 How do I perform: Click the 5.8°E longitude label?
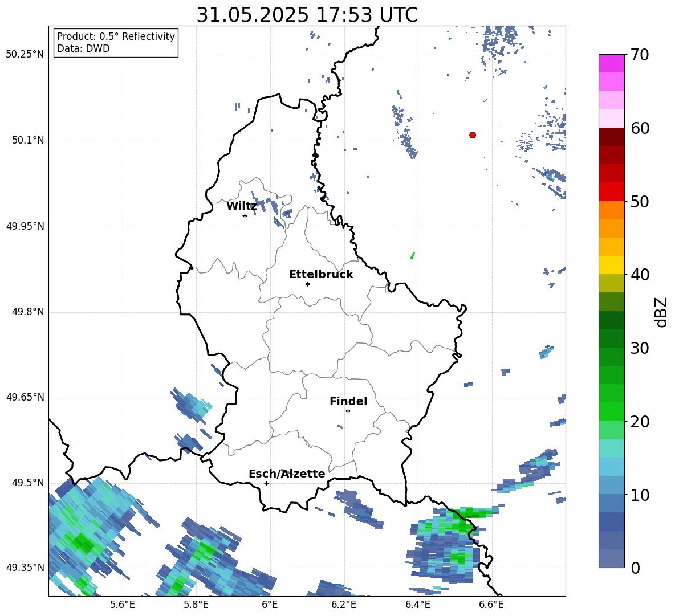[196, 605]
